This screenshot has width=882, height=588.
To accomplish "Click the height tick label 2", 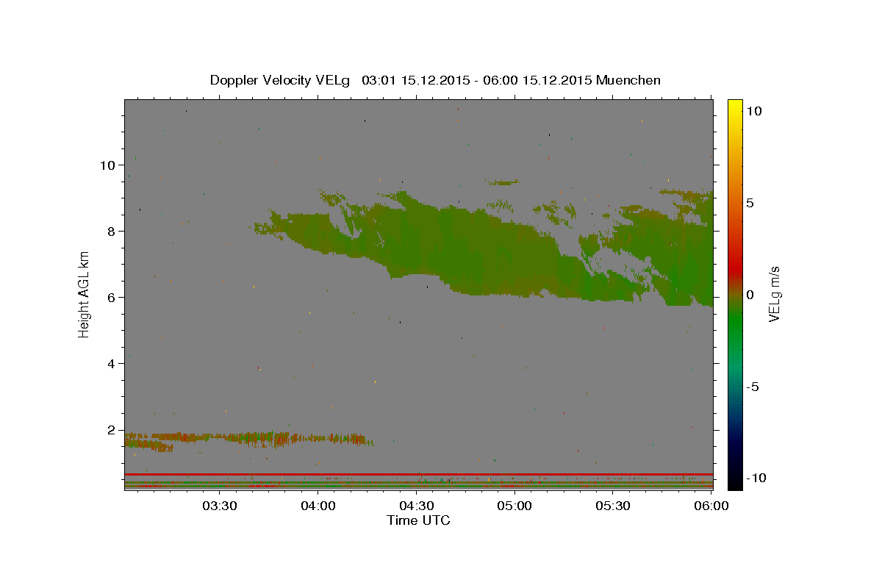I will (112, 429).
